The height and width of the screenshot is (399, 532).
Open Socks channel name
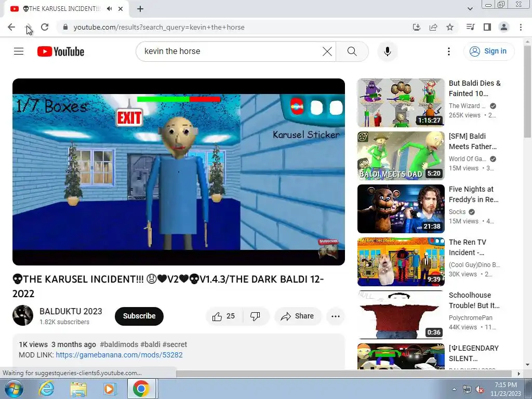click(457, 212)
